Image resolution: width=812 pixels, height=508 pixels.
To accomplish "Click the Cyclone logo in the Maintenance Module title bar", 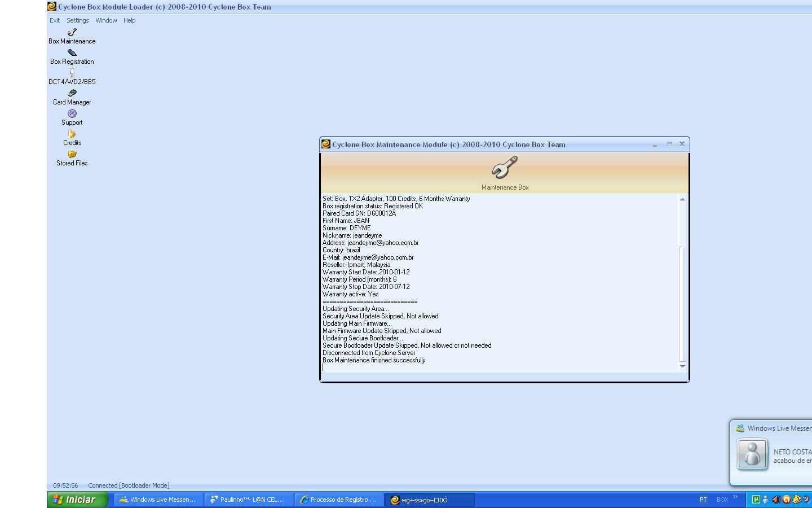I will pos(326,144).
